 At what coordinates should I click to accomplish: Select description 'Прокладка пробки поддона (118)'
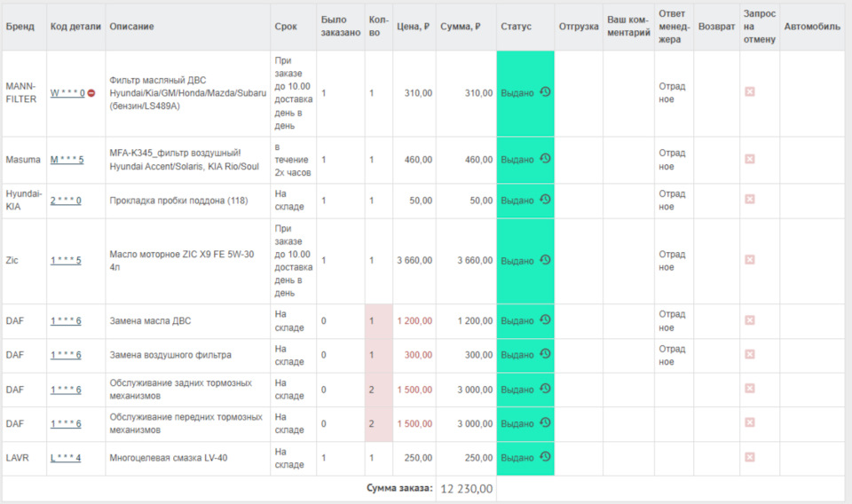(x=178, y=201)
